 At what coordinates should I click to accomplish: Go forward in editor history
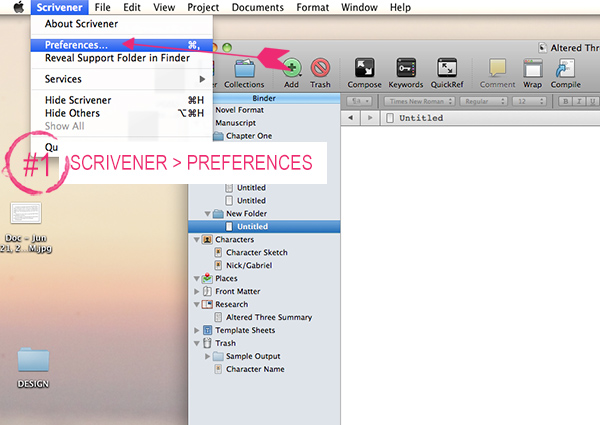point(370,118)
